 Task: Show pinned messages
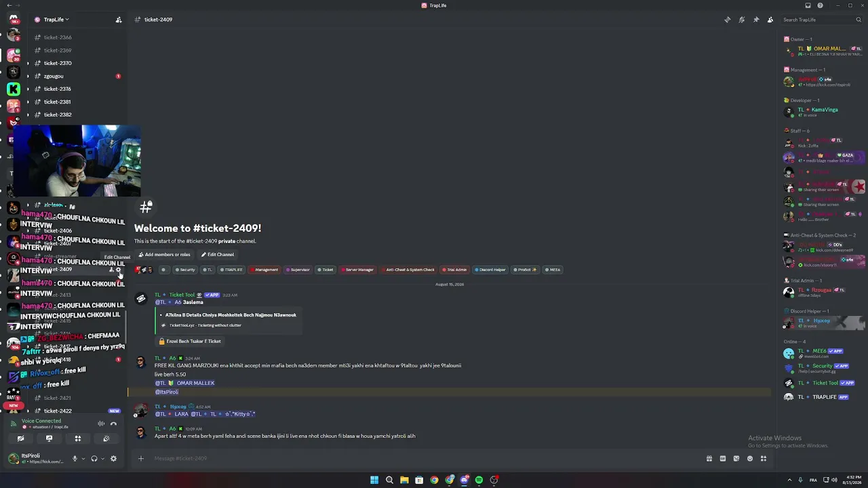click(x=756, y=20)
